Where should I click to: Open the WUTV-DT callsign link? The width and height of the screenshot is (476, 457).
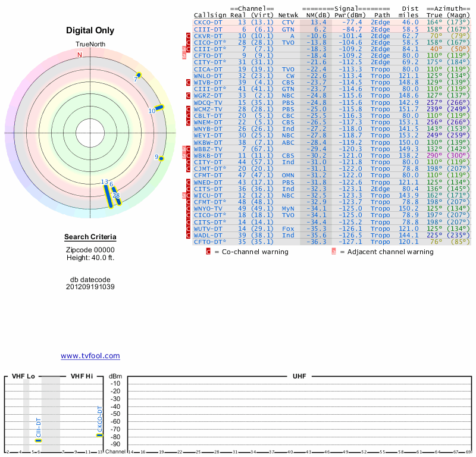(208, 228)
